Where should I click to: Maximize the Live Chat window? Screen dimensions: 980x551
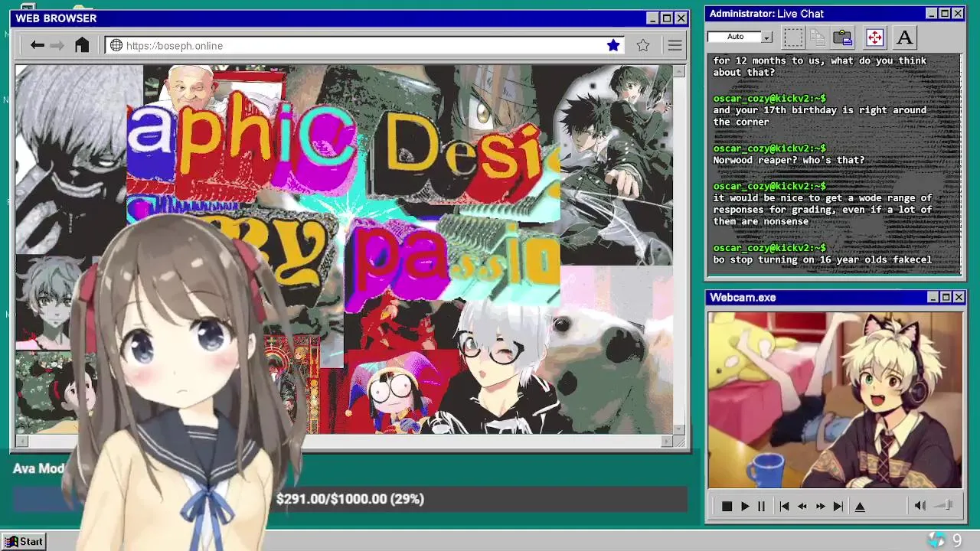pyautogui.click(x=945, y=14)
